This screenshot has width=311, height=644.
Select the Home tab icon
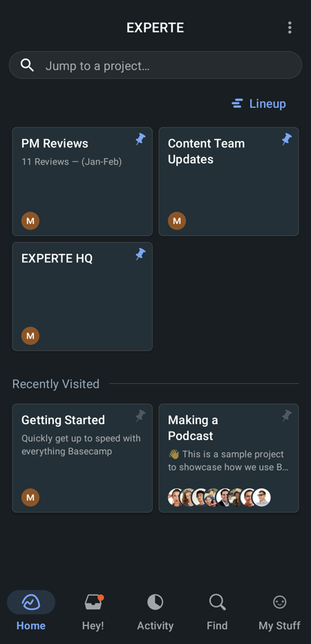click(31, 602)
